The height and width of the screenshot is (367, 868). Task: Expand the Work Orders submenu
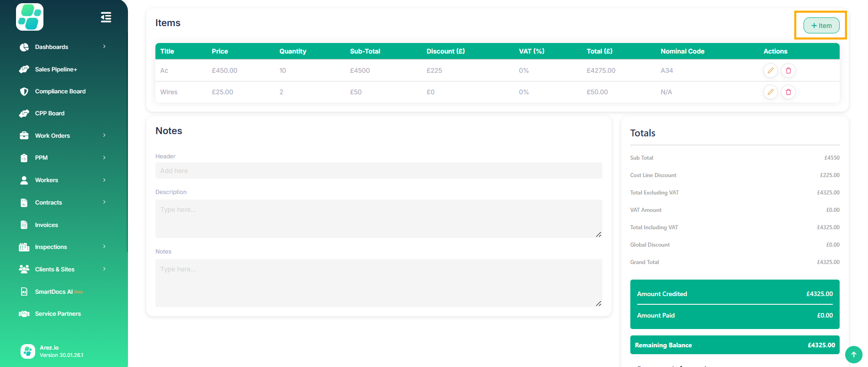coord(104,135)
